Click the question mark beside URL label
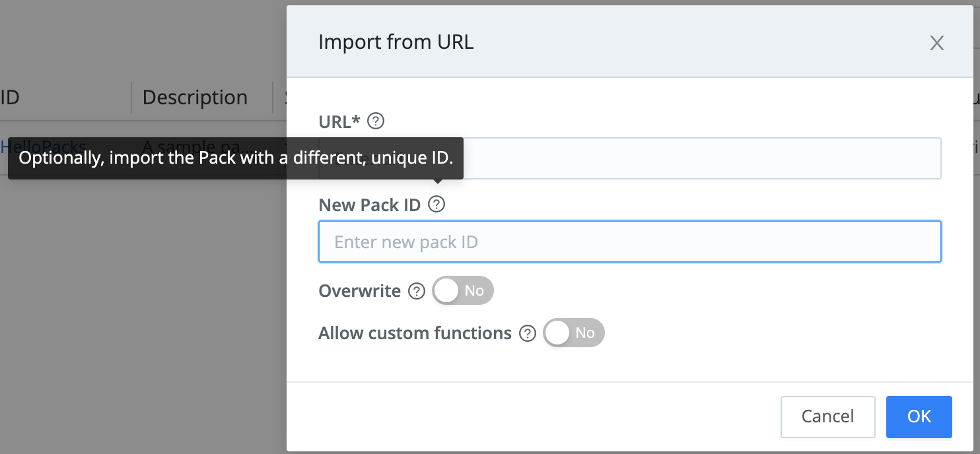This screenshot has width=980, height=454. (375, 121)
